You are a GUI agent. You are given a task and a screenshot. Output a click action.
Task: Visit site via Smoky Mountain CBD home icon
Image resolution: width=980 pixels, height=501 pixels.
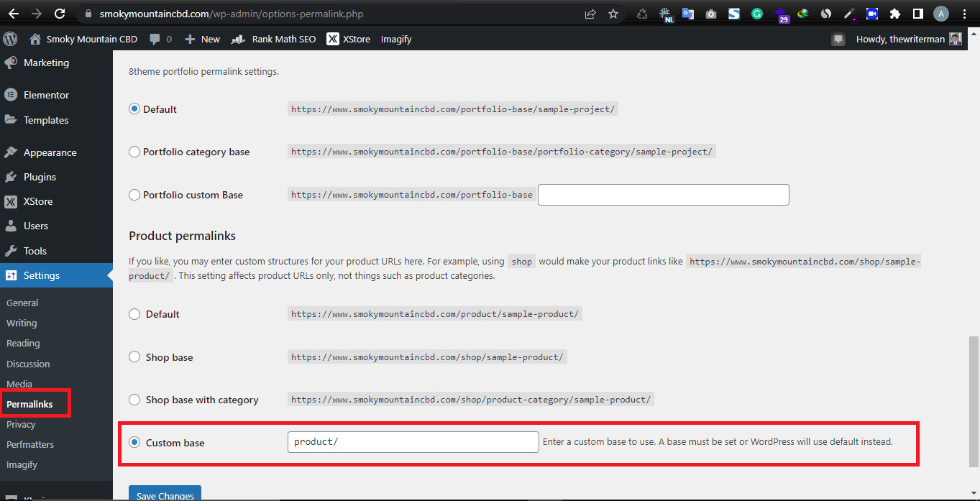tap(35, 39)
